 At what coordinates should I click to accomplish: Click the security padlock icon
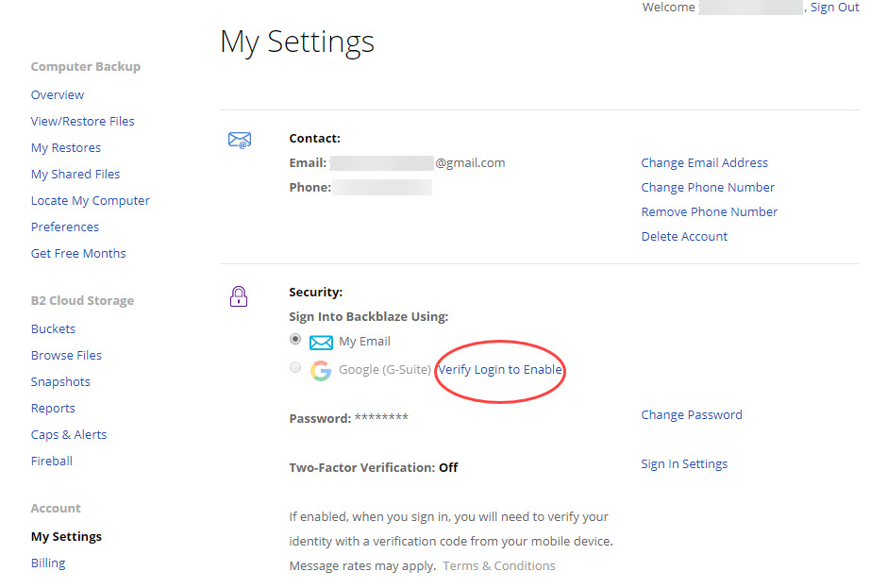(x=239, y=296)
